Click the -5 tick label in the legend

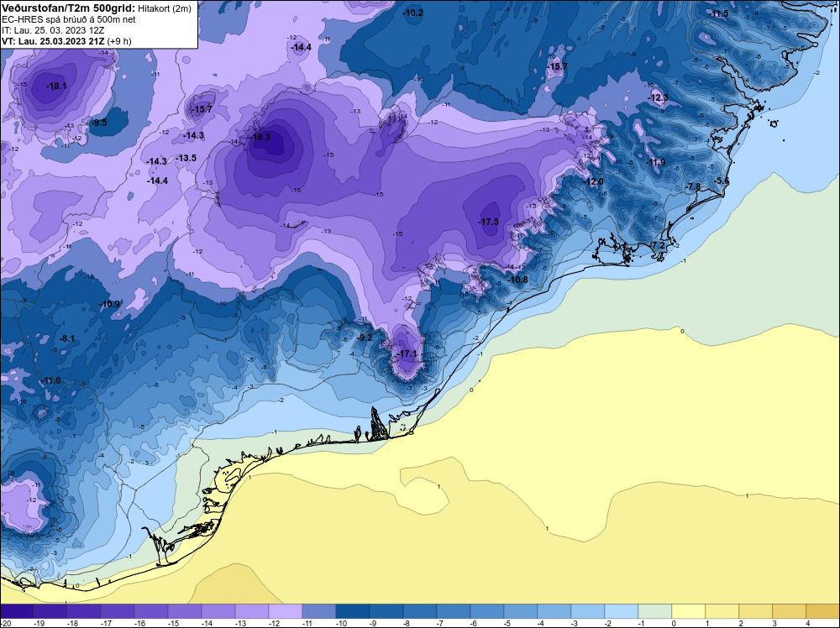pos(509,623)
